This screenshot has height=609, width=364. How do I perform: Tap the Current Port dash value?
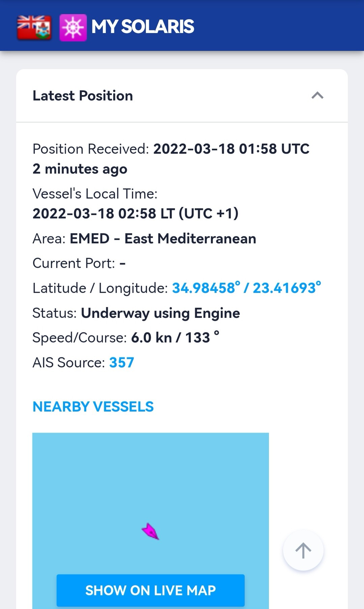[x=123, y=264]
